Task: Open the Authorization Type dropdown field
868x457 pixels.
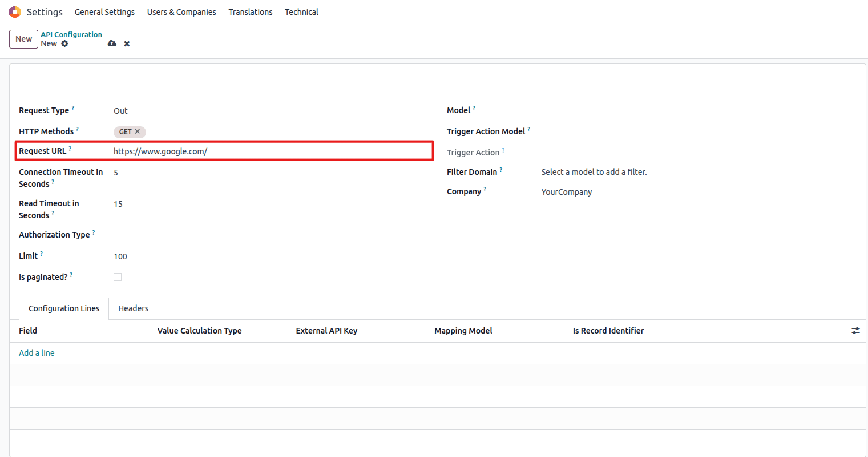Action: click(268, 235)
